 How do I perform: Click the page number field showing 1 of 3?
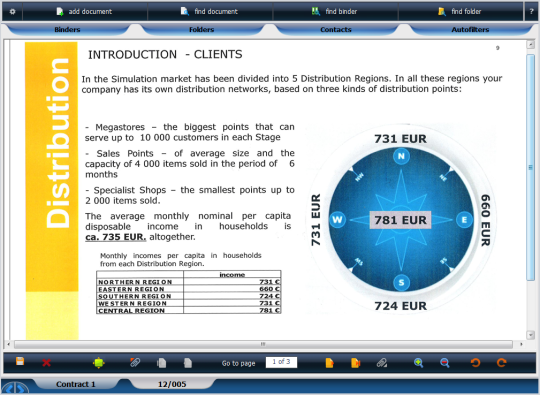(x=281, y=362)
